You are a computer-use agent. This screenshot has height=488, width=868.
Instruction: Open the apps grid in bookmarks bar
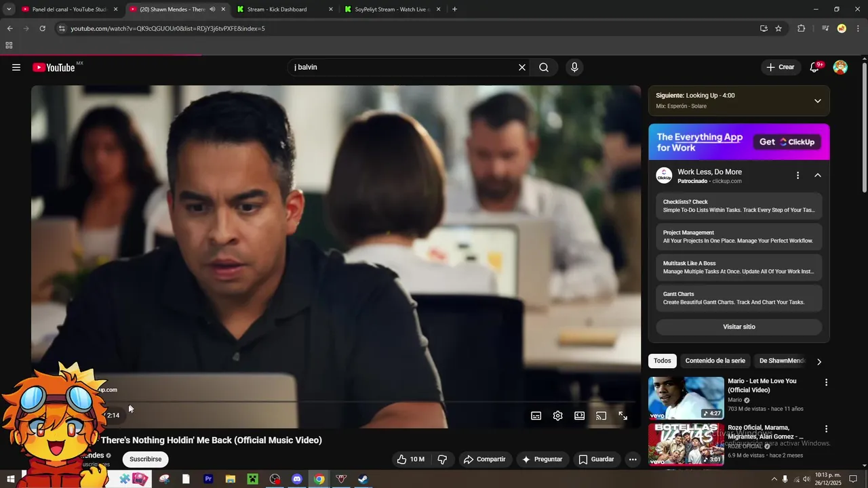click(9, 45)
